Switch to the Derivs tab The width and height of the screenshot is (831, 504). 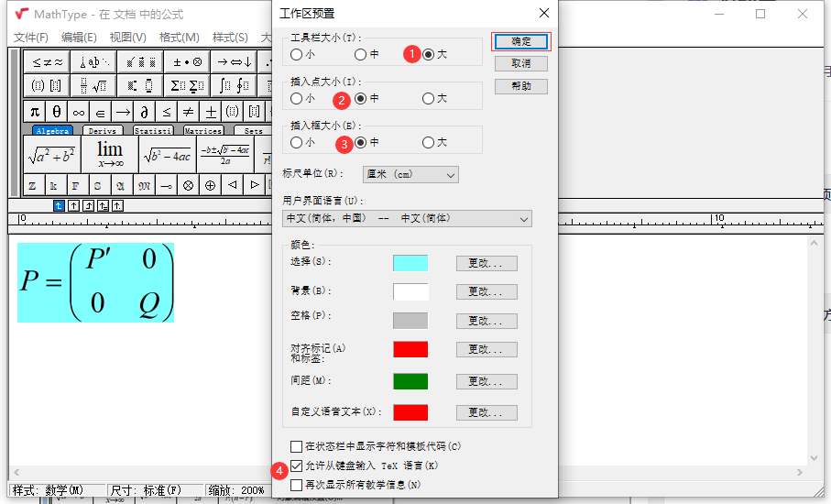(x=103, y=130)
